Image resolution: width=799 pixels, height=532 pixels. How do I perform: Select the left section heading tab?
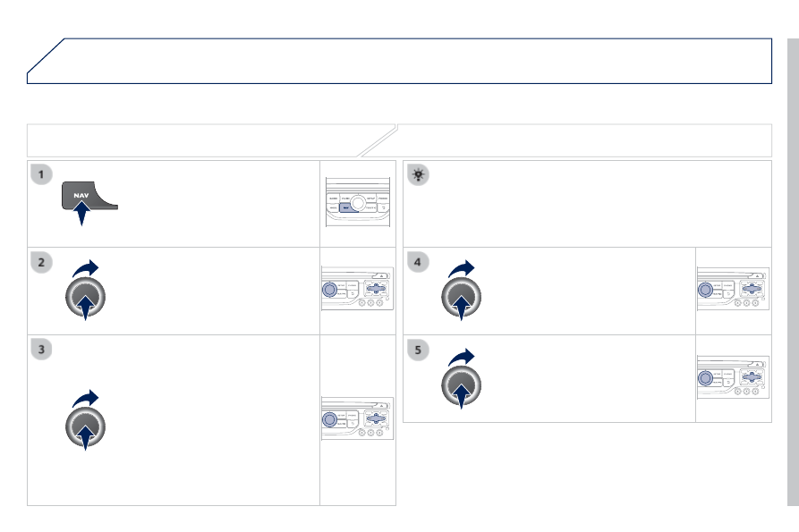pyautogui.click(x=211, y=140)
